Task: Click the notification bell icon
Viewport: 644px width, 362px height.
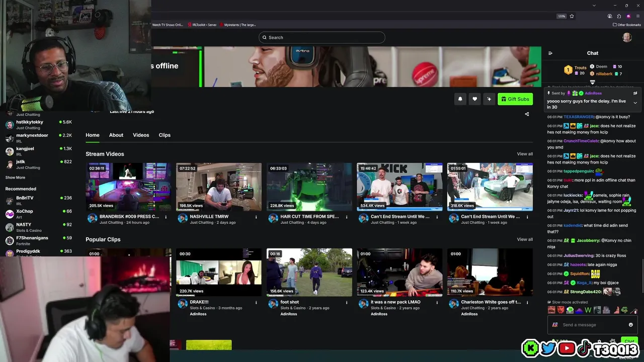Action: [460, 99]
